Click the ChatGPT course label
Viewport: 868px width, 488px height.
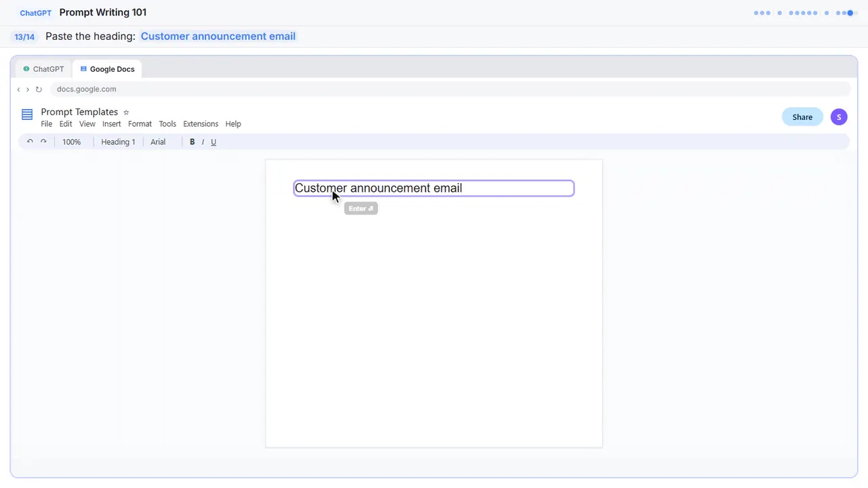click(36, 13)
